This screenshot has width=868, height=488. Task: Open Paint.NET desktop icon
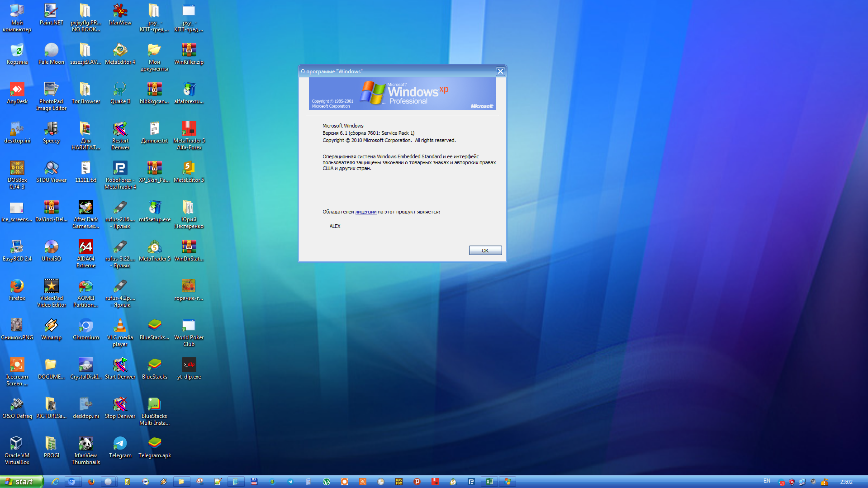[x=51, y=15]
